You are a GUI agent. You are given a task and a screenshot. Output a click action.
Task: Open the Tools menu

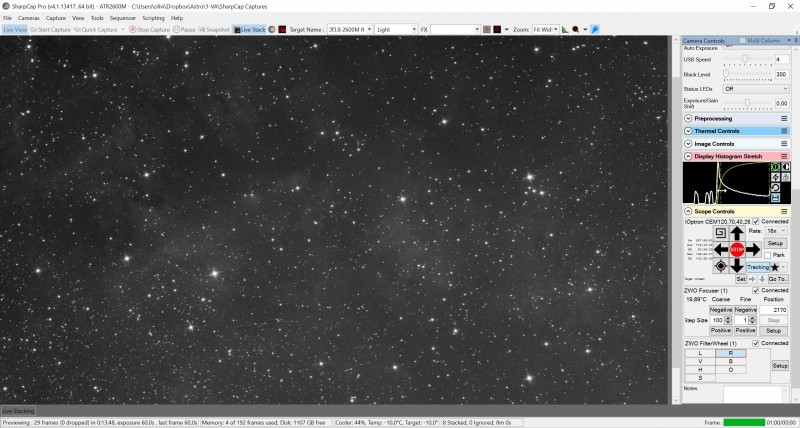pyautogui.click(x=97, y=18)
